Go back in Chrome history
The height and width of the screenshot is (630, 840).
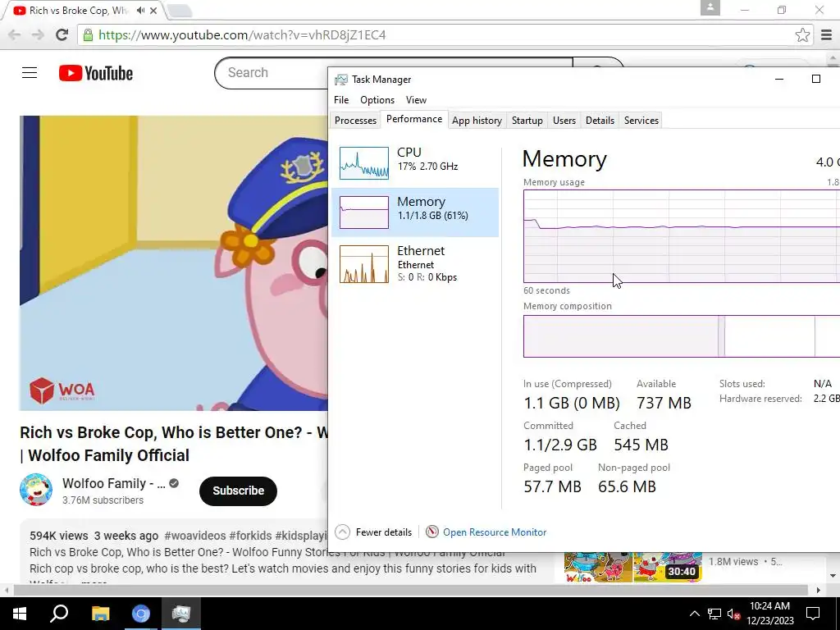(15, 34)
